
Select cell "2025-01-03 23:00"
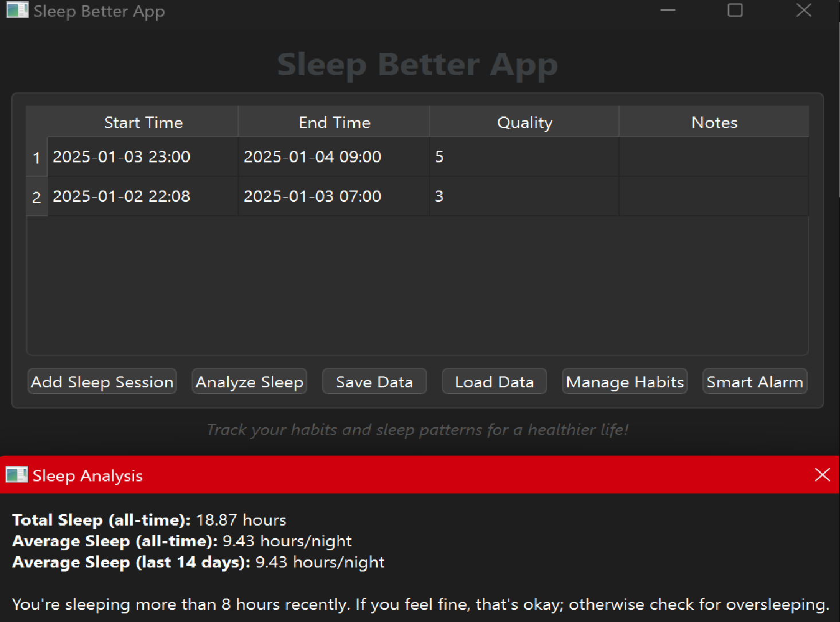[x=143, y=157]
